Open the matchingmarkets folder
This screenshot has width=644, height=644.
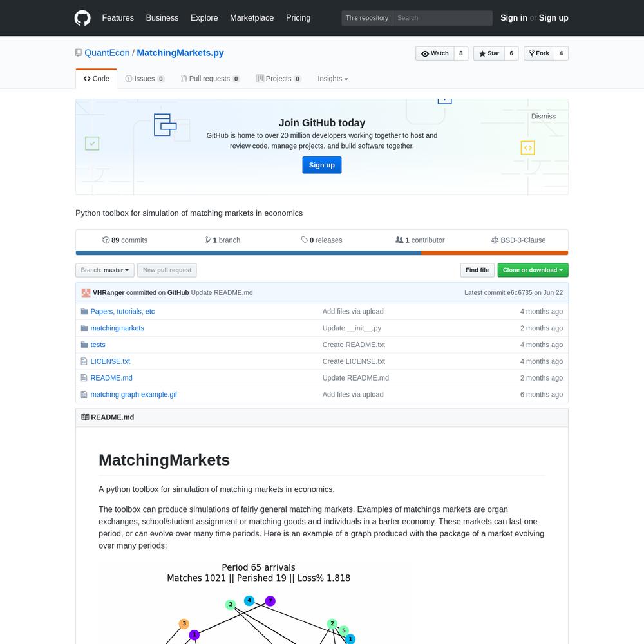(117, 328)
